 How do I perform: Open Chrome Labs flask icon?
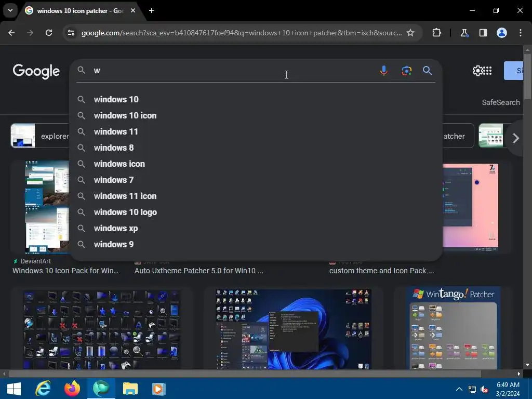point(464,33)
